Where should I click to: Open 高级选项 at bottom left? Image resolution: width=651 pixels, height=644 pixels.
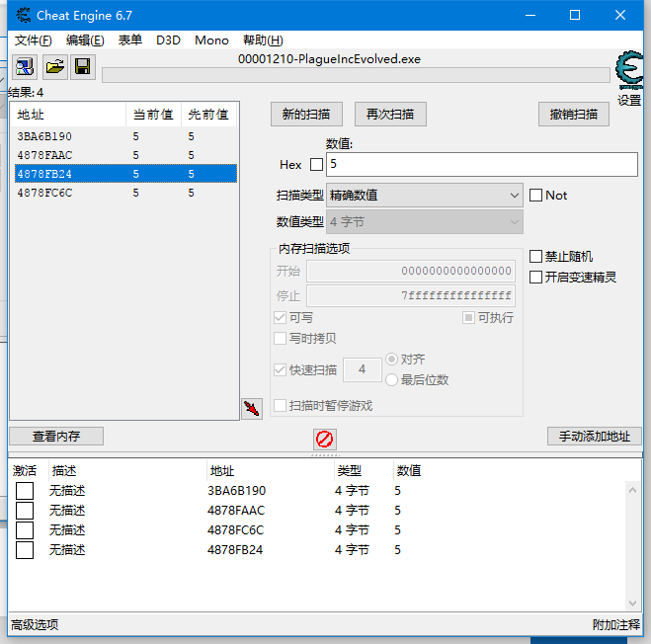(35, 624)
